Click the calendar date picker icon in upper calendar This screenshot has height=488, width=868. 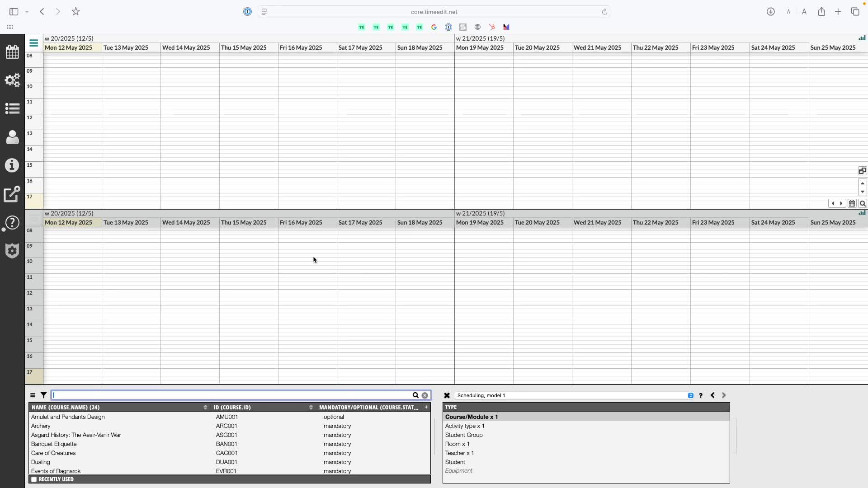[x=852, y=204]
